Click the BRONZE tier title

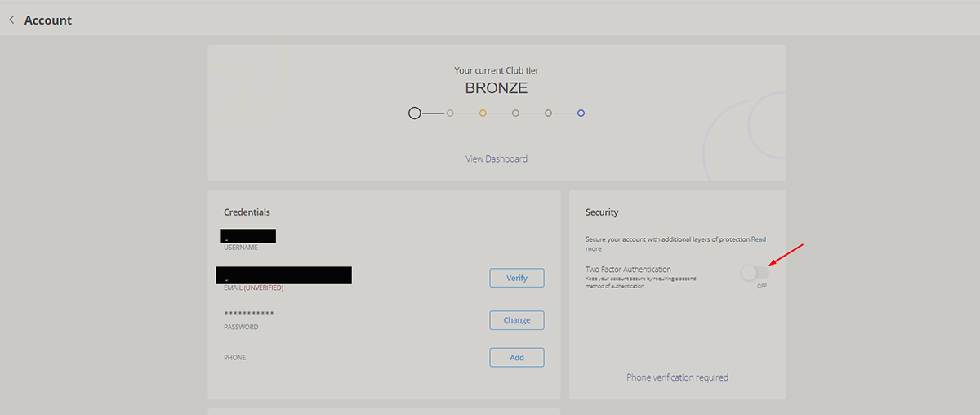point(497,88)
